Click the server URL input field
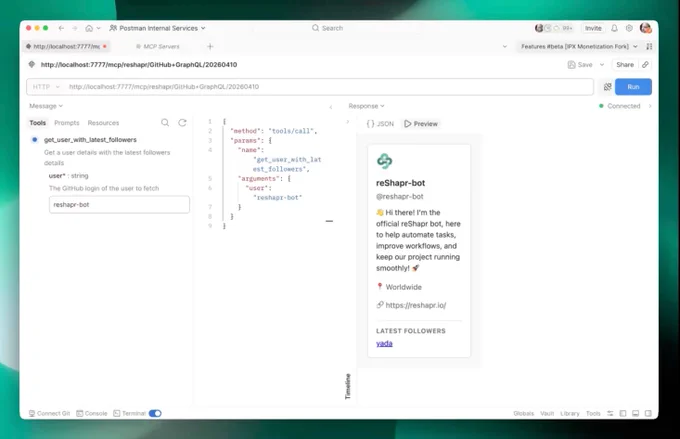Viewport: 680px width, 439px height. tap(330, 87)
